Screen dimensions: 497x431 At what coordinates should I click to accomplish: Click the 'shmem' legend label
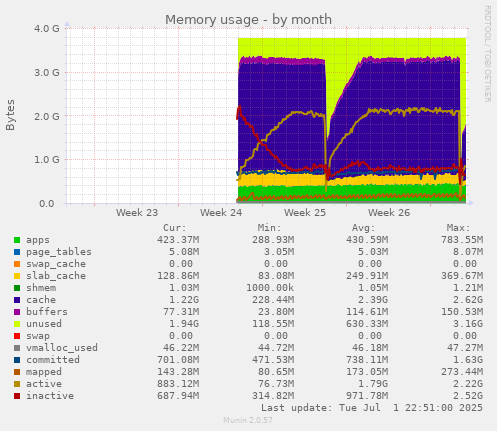[x=41, y=288]
